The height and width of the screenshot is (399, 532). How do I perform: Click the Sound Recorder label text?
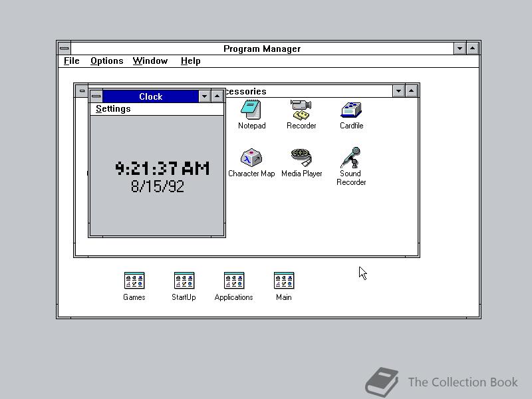point(351,178)
